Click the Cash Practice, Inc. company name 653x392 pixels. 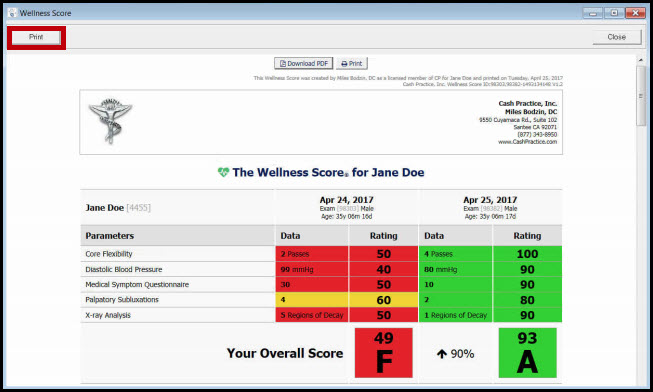pos(528,103)
